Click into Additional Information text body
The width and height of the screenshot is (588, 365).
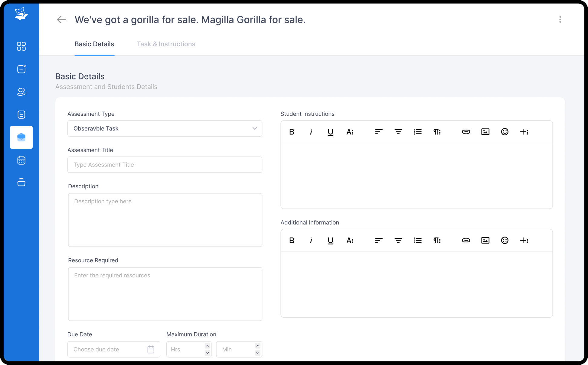[x=416, y=284]
